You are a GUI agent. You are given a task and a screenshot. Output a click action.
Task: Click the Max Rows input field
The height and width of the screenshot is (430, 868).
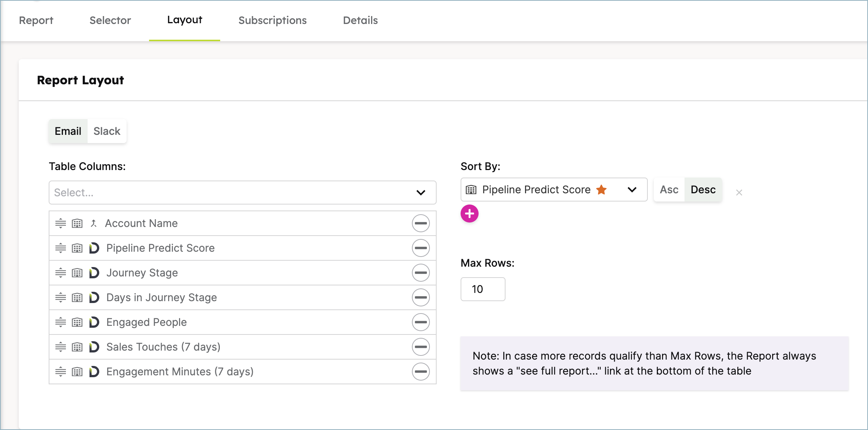click(483, 289)
